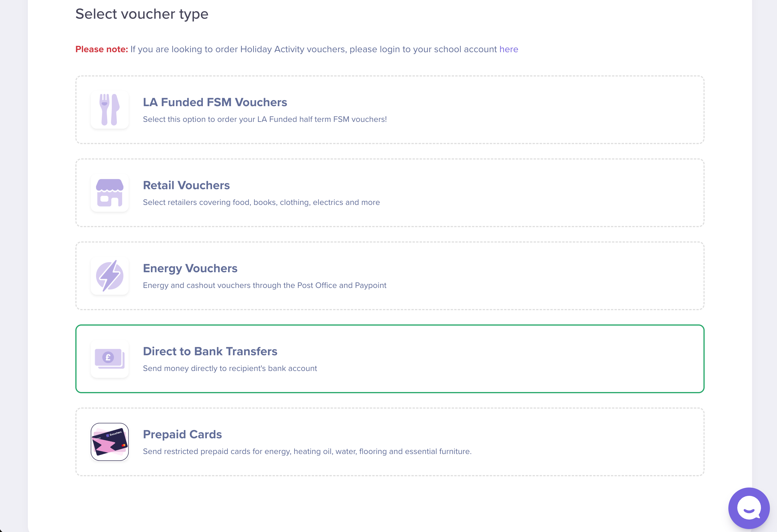Open the chat support bubble
The image size is (777, 532).
749,508
